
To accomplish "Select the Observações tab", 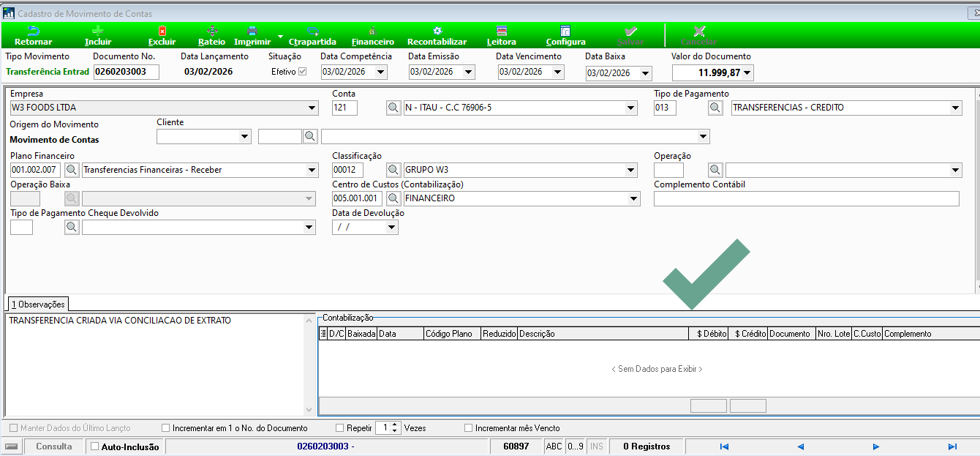I will pyautogui.click(x=38, y=304).
